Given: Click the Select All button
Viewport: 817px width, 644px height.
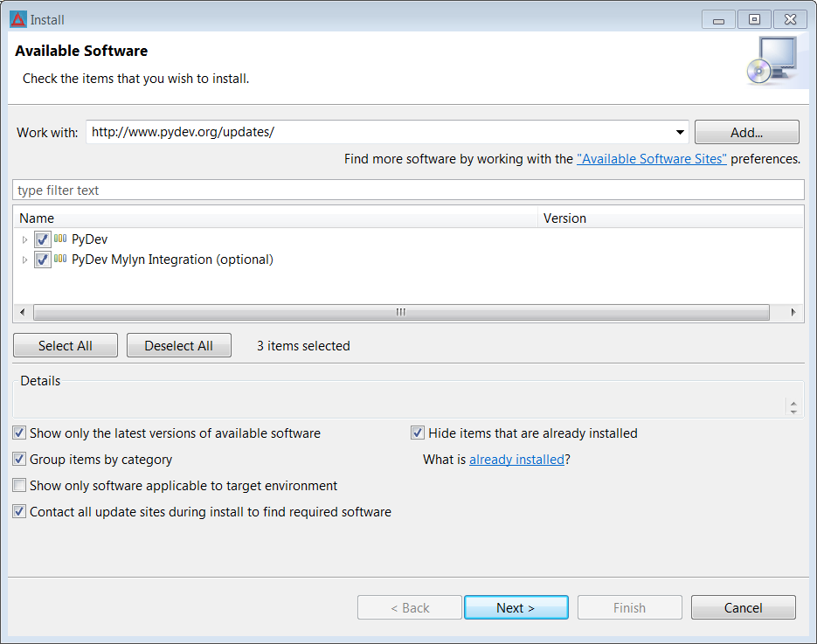Looking at the screenshot, I should click(x=66, y=345).
